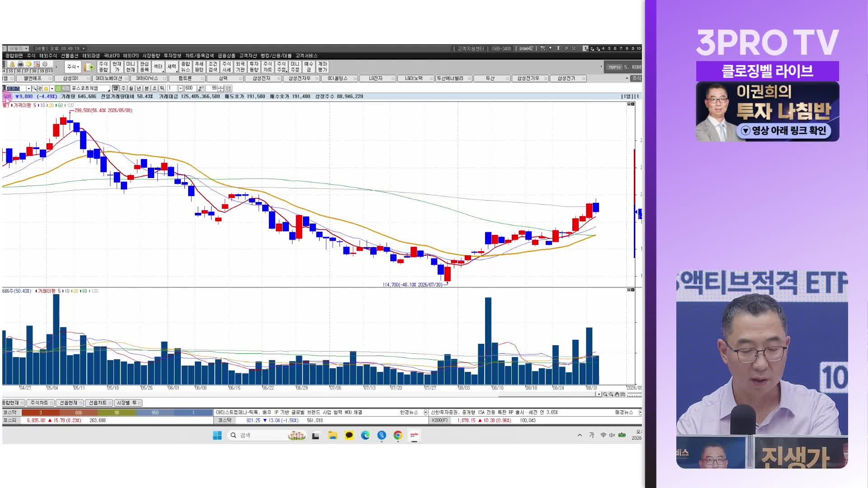
Task: Click the chart save disk icon
Action: click(x=228, y=88)
